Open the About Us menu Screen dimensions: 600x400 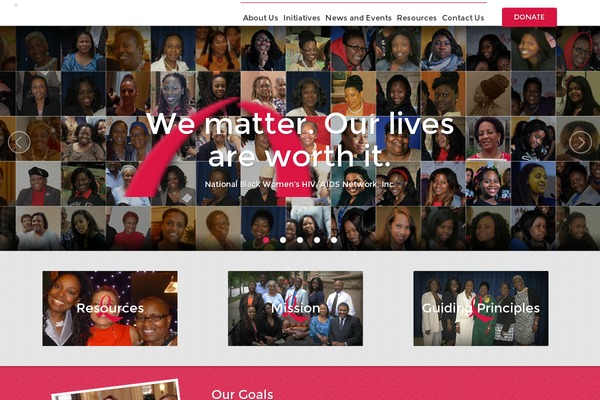coord(260,18)
